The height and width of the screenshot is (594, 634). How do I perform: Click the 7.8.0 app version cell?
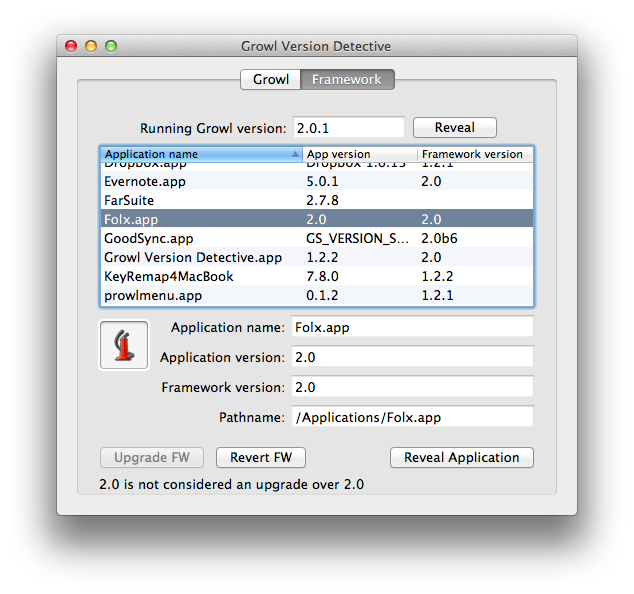(x=322, y=276)
